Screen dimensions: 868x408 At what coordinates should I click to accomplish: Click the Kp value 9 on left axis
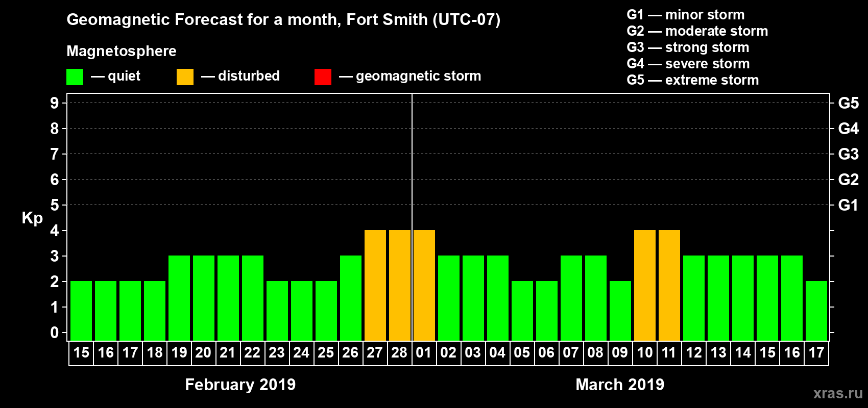point(55,103)
